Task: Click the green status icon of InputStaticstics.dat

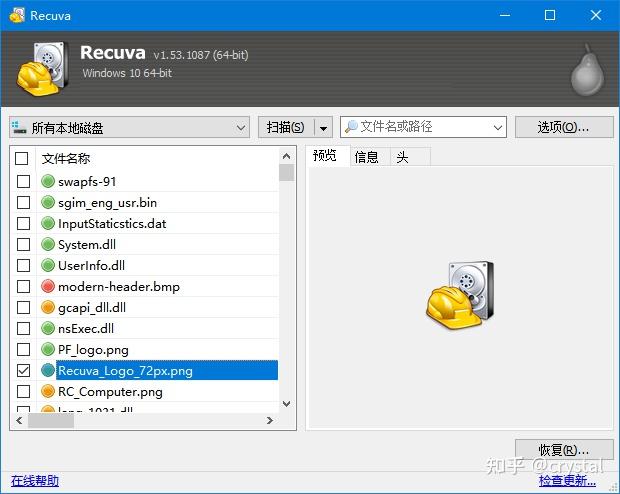Action: [x=48, y=223]
